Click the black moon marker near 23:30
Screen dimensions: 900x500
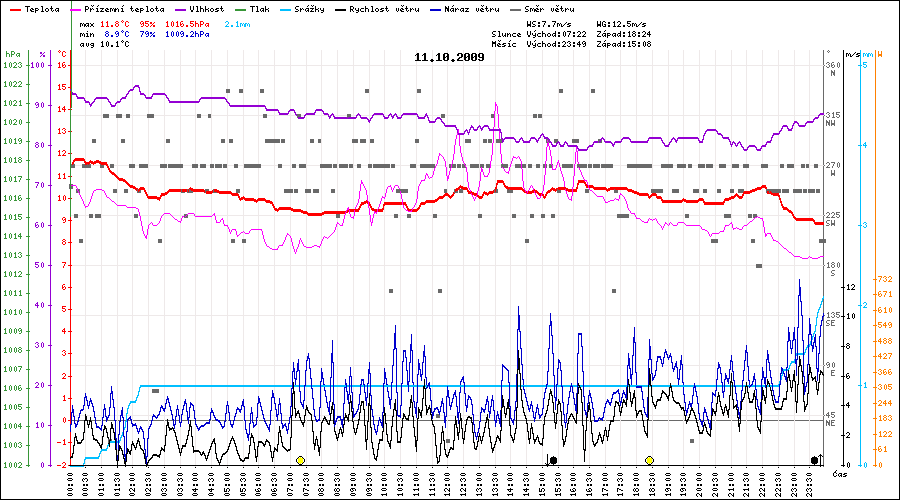(815, 460)
